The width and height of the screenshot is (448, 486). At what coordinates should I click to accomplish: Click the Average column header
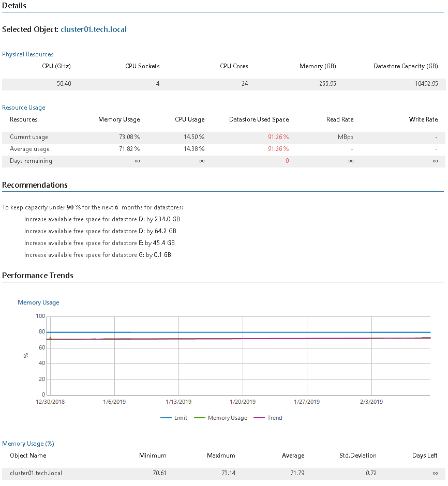293,455
